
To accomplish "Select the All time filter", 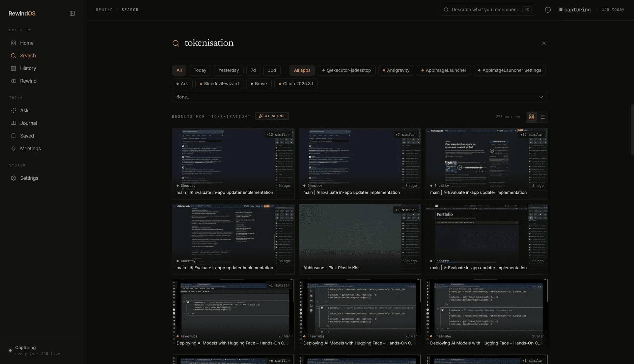I will [x=179, y=70].
